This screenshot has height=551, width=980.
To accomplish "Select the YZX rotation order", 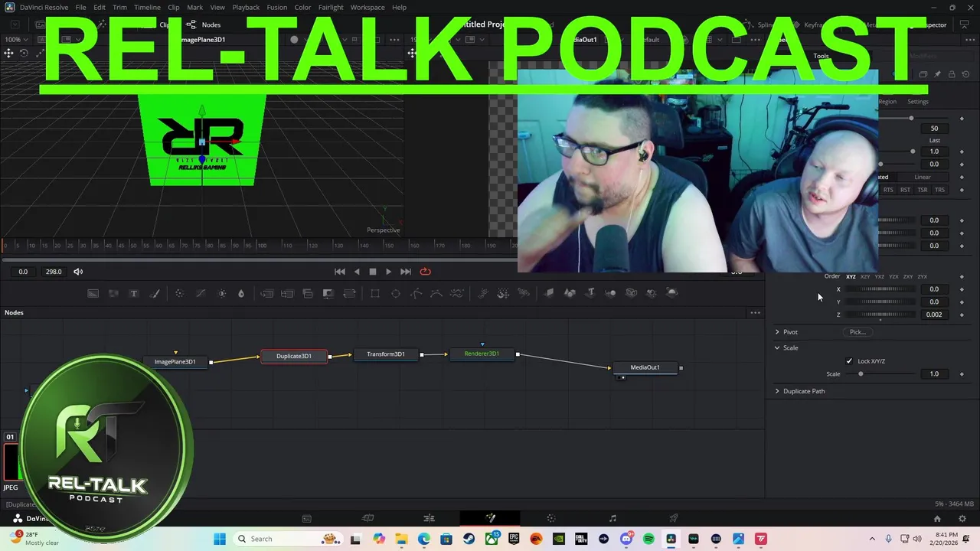I will [x=893, y=276].
